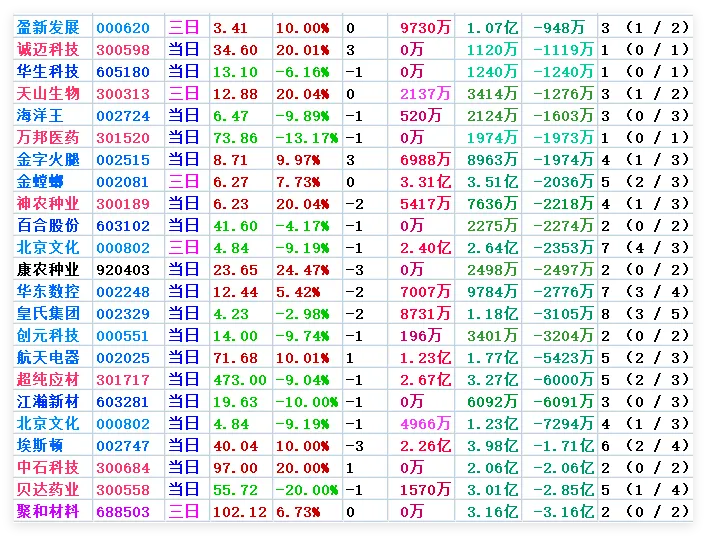The width and height of the screenshot is (706, 536).
Task: Click stock code 002329
Action: click(x=122, y=314)
